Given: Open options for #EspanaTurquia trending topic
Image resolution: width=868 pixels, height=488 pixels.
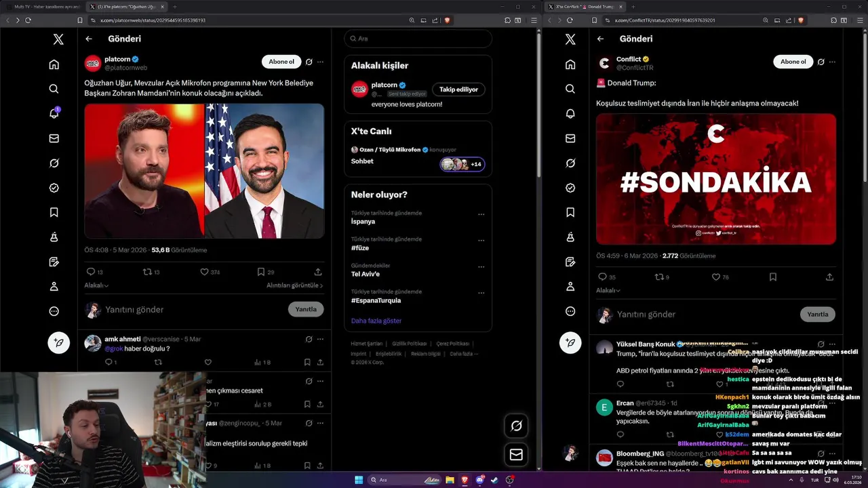Looking at the screenshot, I should coord(481,293).
